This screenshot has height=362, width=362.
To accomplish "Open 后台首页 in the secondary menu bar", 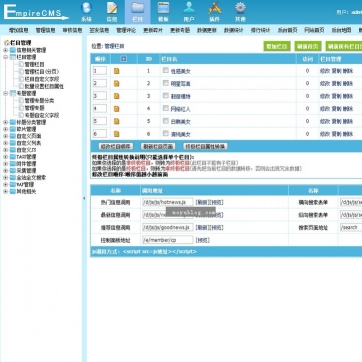I will click(x=287, y=30).
